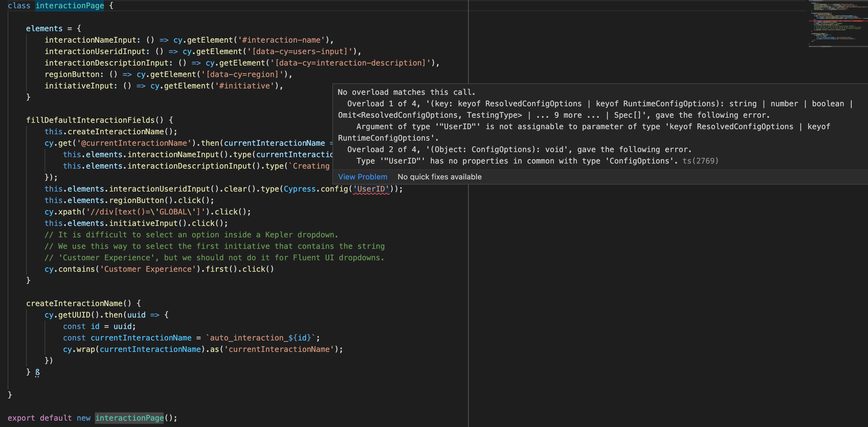
Task: Click the Kepler dropdown comment line
Action: (x=191, y=235)
